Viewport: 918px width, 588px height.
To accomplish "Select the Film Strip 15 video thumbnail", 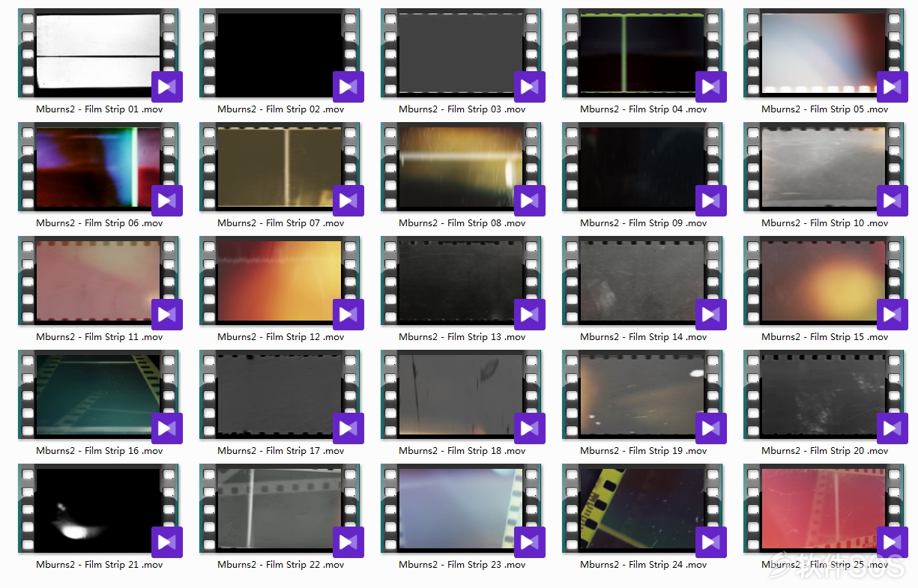I will point(824,281).
